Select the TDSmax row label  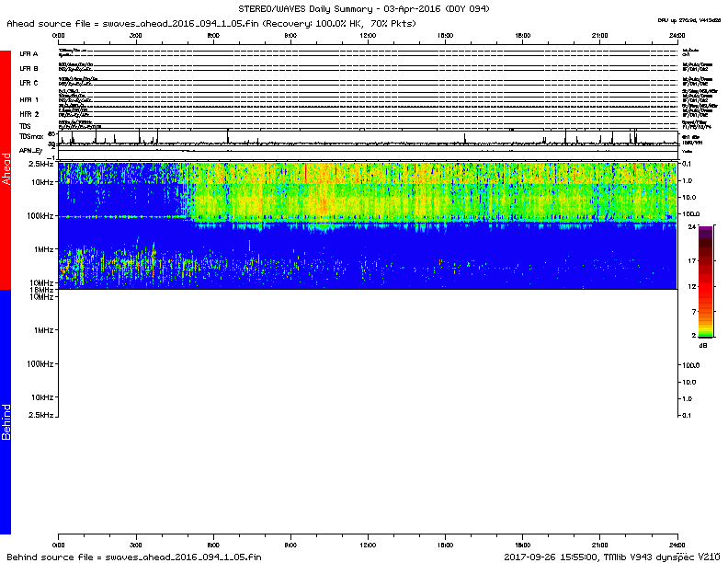(x=32, y=136)
